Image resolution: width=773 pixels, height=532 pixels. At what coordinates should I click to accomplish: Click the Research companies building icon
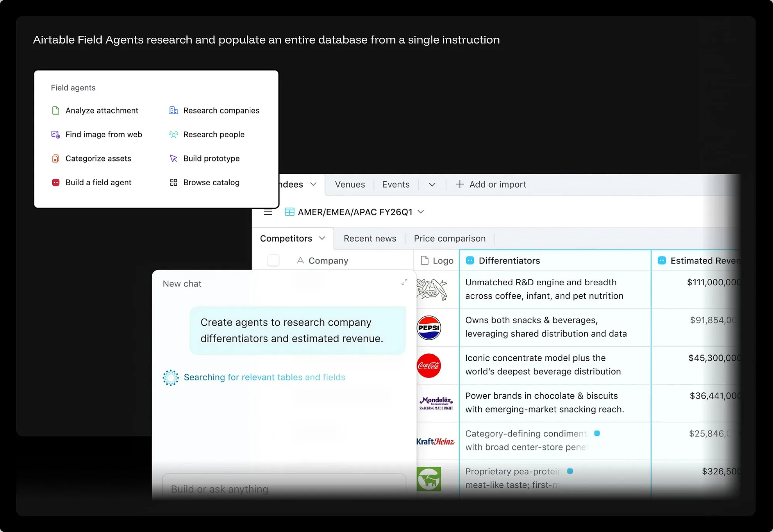(173, 110)
